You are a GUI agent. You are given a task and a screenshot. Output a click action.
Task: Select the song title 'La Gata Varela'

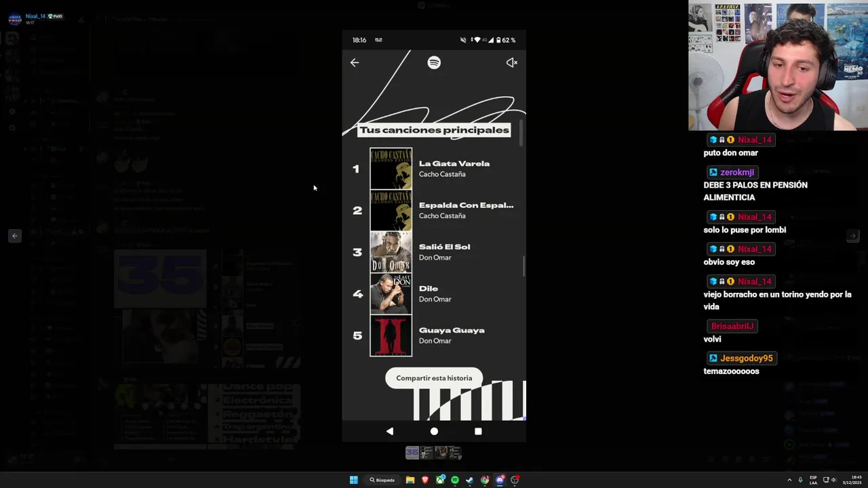point(454,163)
